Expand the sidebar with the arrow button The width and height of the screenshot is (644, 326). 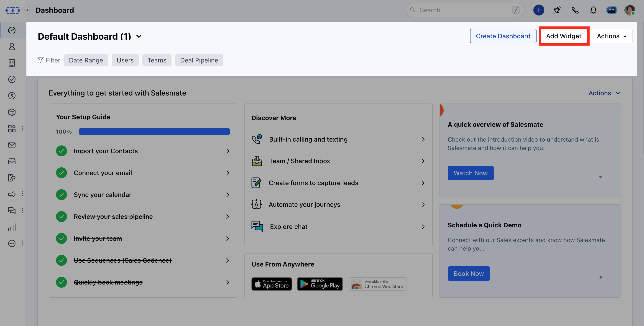[26, 10]
